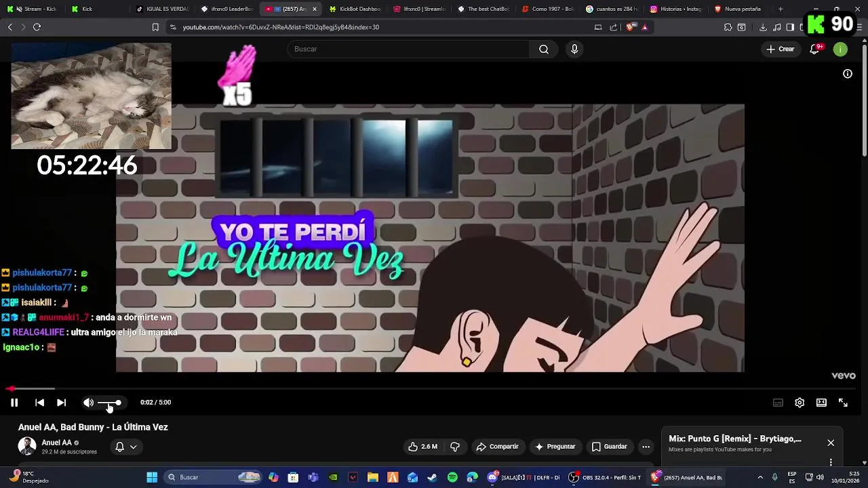
Task: Click the YouTube search magnifier button
Action: (x=544, y=49)
